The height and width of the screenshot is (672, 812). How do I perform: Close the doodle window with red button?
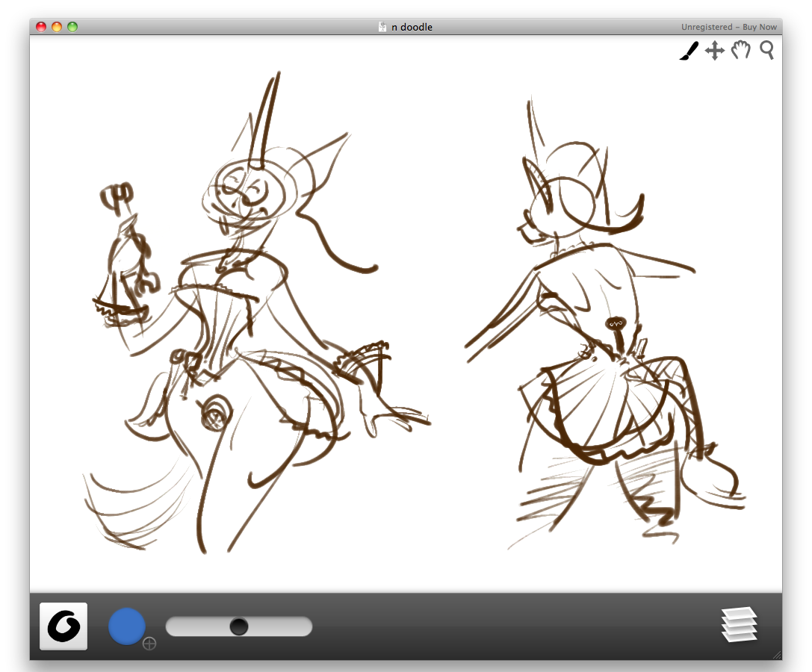41,27
